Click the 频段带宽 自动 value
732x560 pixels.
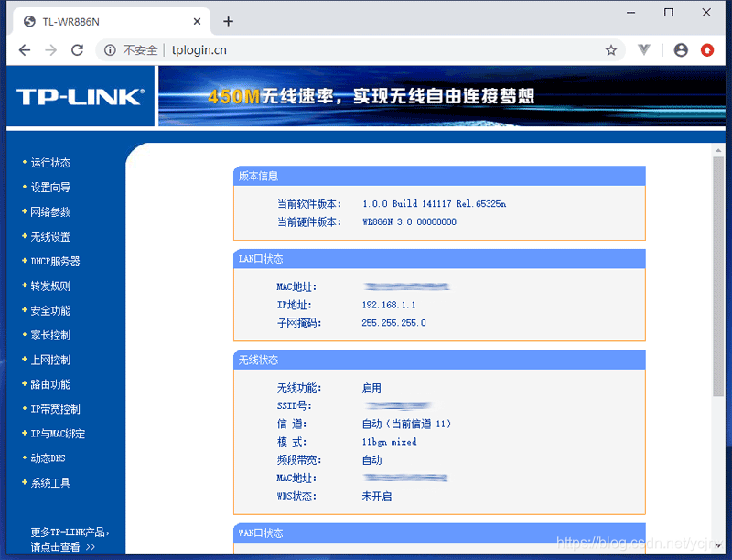coord(372,460)
